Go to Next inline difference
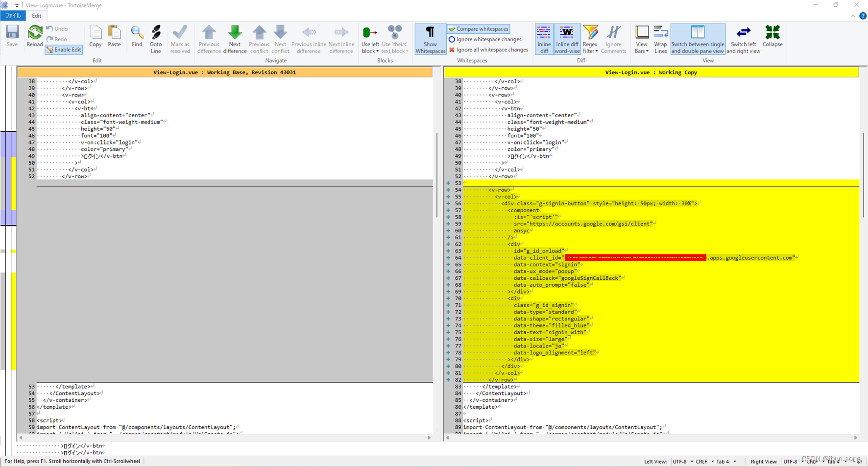 [341, 39]
